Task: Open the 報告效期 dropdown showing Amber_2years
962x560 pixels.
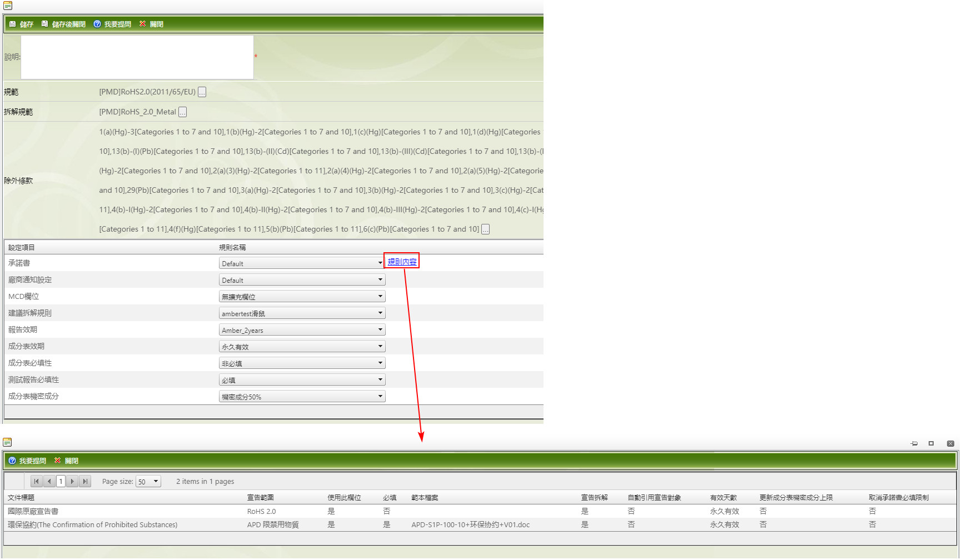Action: coord(302,330)
